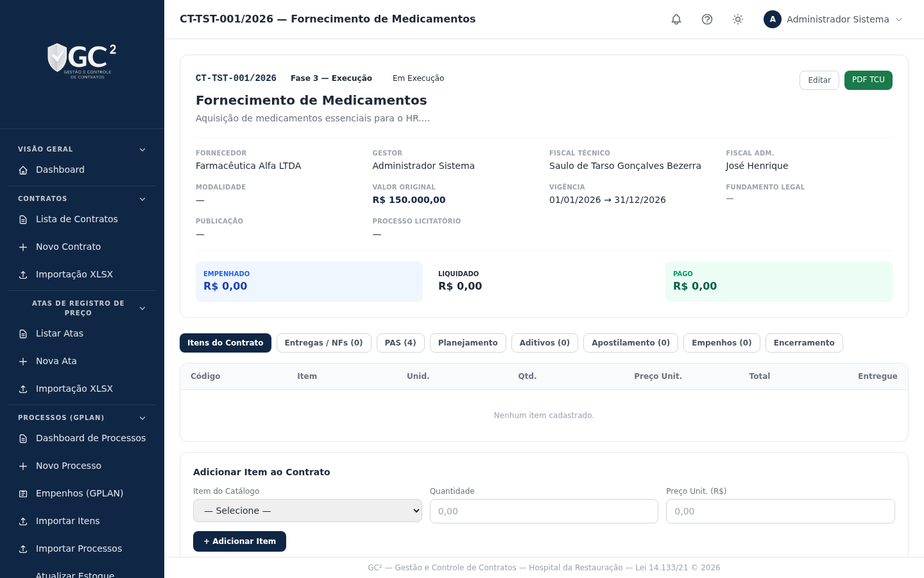Switch to the Apostilamento (0) tab

631,343
